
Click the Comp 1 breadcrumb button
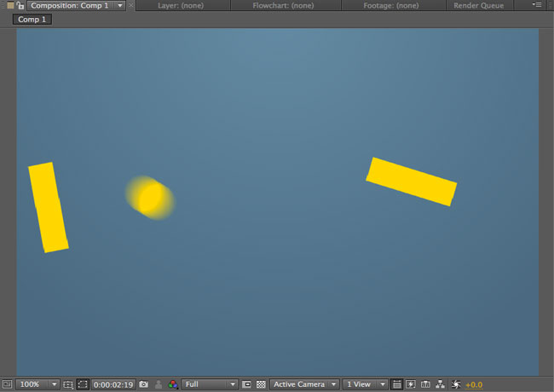pyautogui.click(x=32, y=20)
